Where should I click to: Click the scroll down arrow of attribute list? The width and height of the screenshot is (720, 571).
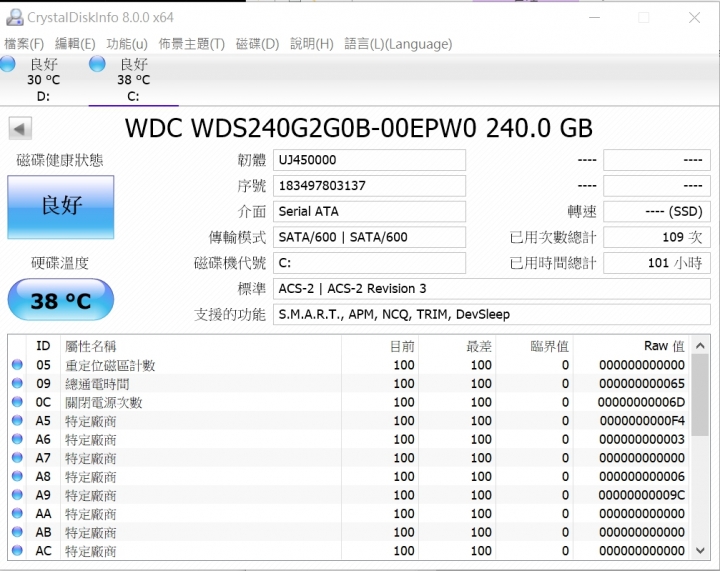(x=700, y=550)
